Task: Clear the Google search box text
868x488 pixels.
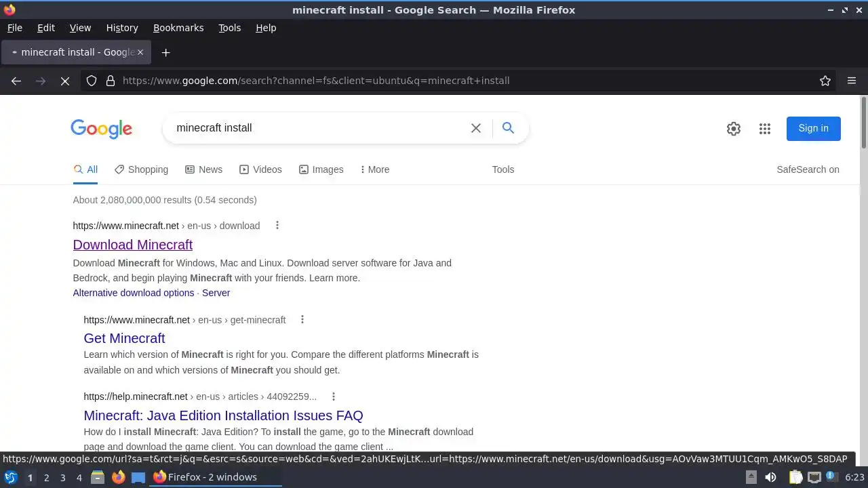Action: coord(476,128)
